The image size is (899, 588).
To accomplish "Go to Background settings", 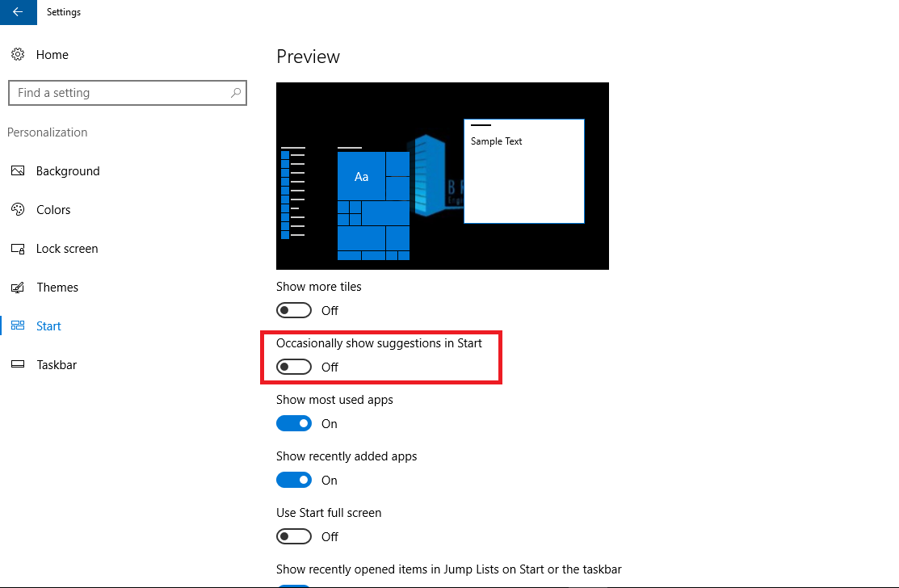I will 68,170.
